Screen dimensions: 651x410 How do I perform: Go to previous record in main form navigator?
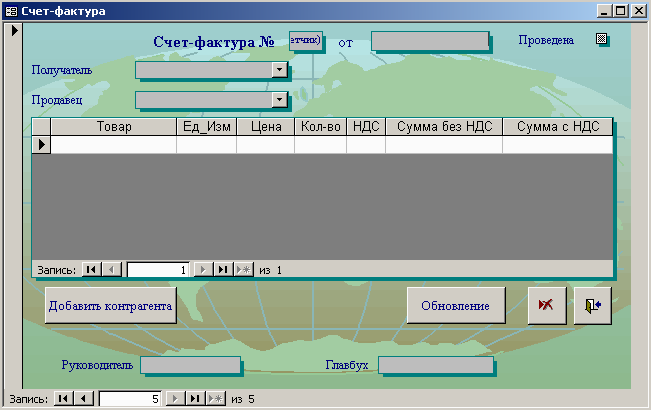[83, 399]
